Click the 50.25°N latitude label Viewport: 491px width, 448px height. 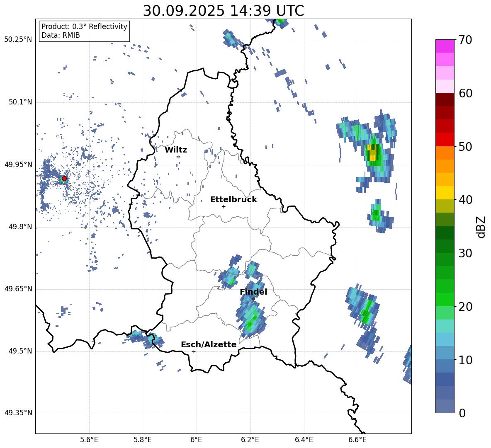[18, 40]
